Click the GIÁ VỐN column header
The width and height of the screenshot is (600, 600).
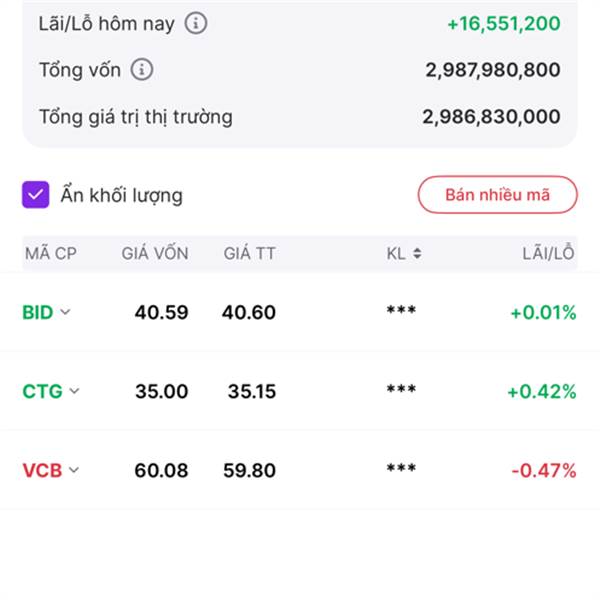pyautogui.click(x=155, y=253)
